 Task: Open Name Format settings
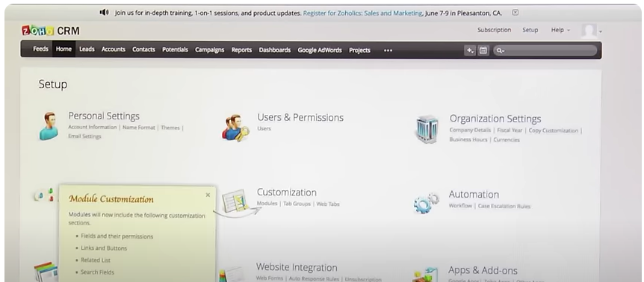139,128
